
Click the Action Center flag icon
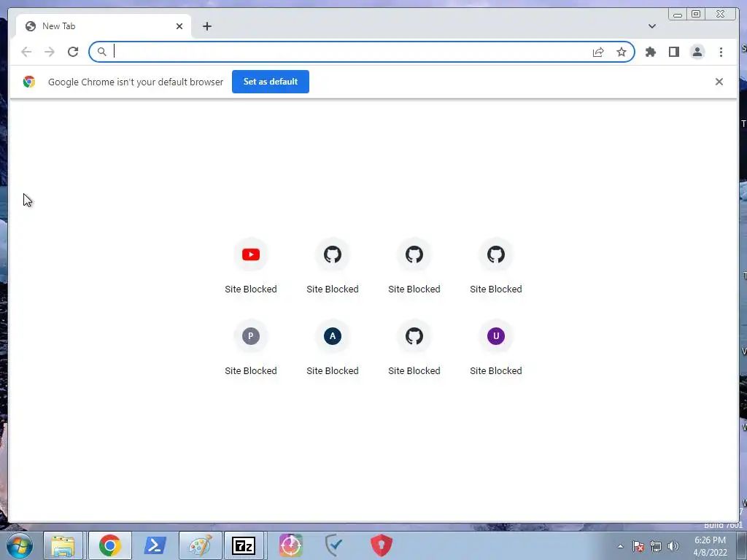click(638, 546)
